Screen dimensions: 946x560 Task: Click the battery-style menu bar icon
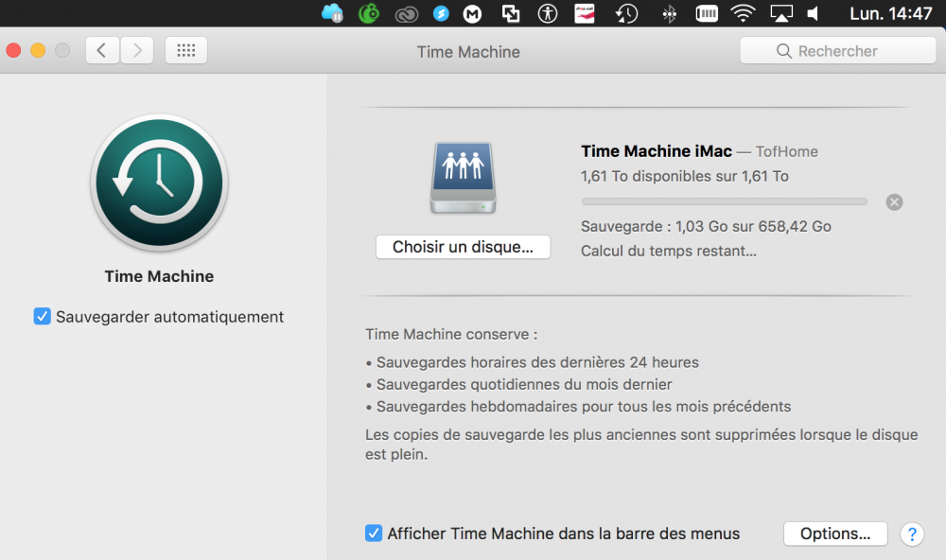[707, 13]
